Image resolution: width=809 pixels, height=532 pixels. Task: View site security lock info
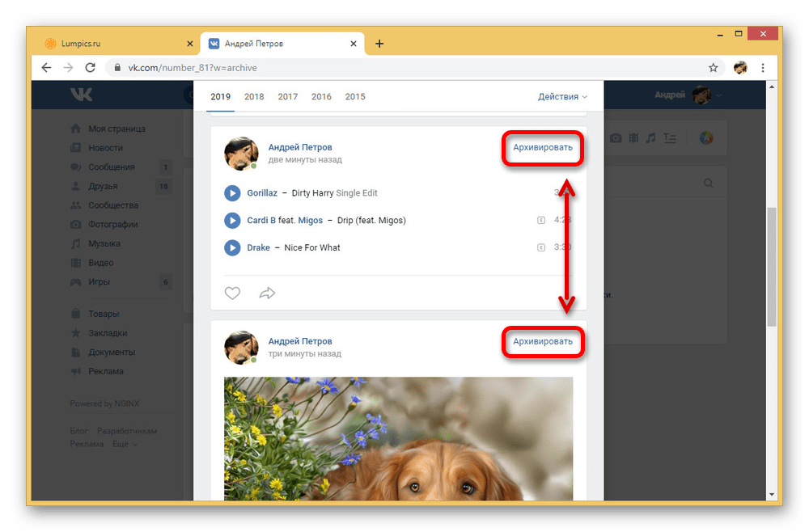click(117, 68)
